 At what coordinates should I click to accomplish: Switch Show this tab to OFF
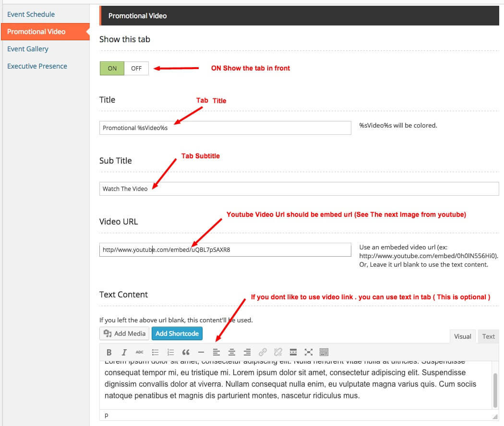pyautogui.click(x=136, y=68)
